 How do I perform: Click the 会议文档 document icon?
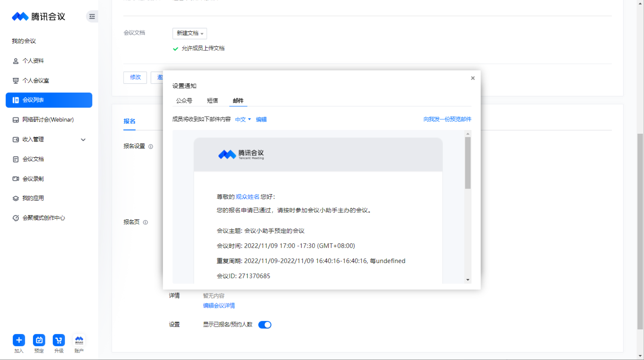click(x=16, y=159)
